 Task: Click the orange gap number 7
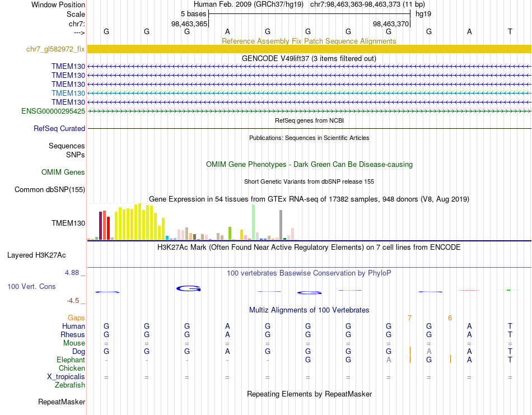click(409, 318)
